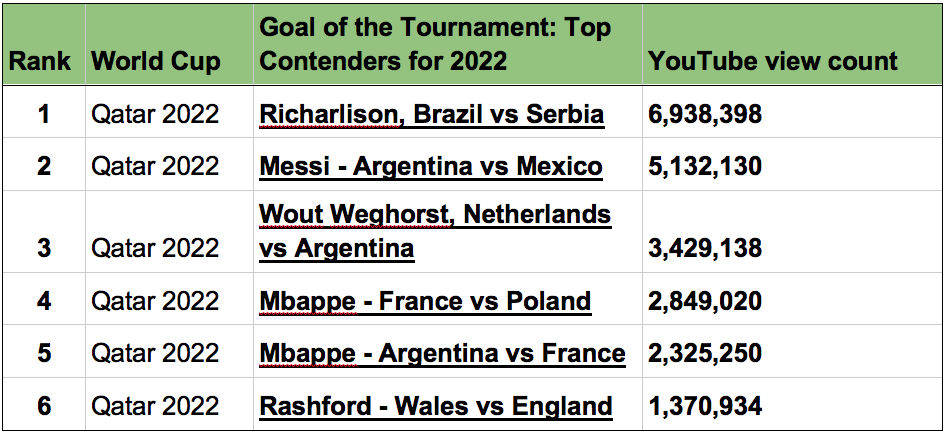Select Qatar 2022 cell in rank 3 row
Viewport: 945px width, 433px height.
pos(169,232)
